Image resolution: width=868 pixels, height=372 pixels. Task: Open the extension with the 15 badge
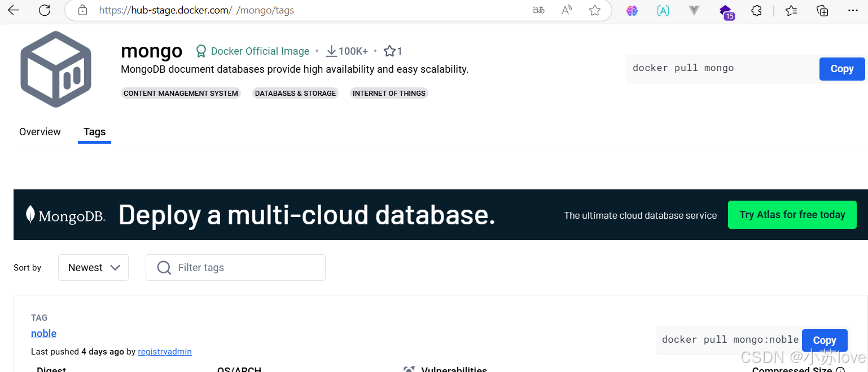click(x=726, y=11)
